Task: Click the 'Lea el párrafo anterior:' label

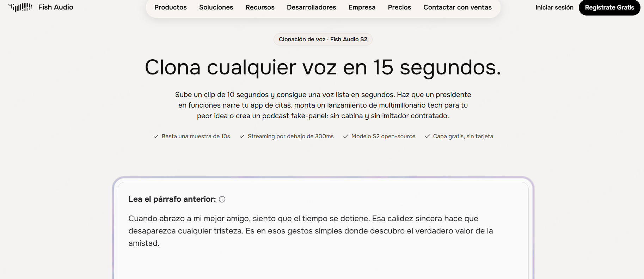Action: pyautogui.click(x=172, y=199)
